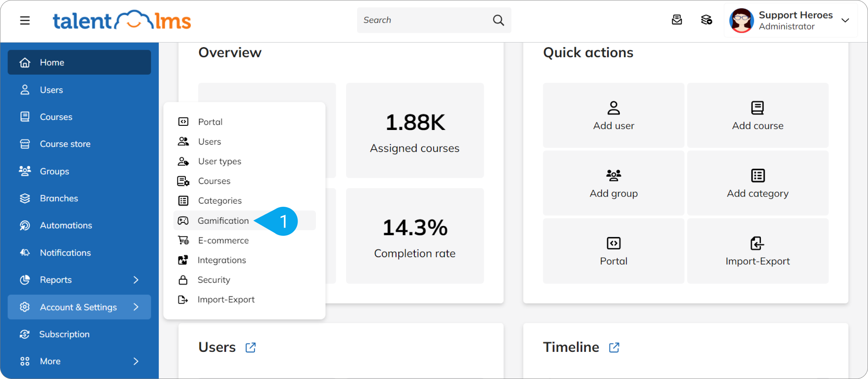Image resolution: width=868 pixels, height=379 pixels.
Task: Go to Home in the sidebar
Action: tap(79, 63)
